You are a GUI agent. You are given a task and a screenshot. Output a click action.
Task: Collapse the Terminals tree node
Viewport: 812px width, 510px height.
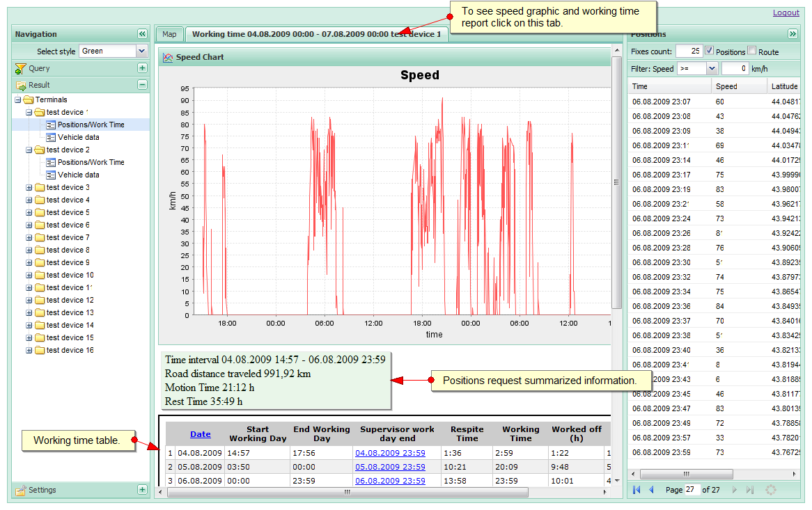pos(18,99)
